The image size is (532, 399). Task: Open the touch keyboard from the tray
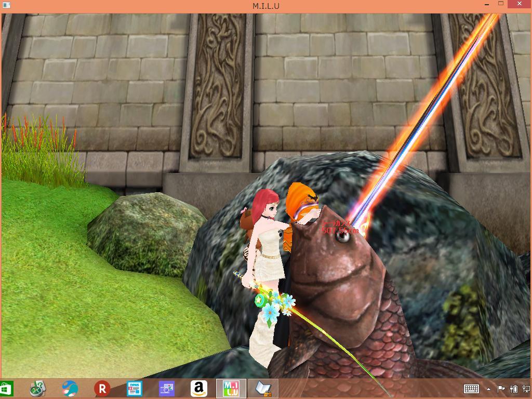471,389
